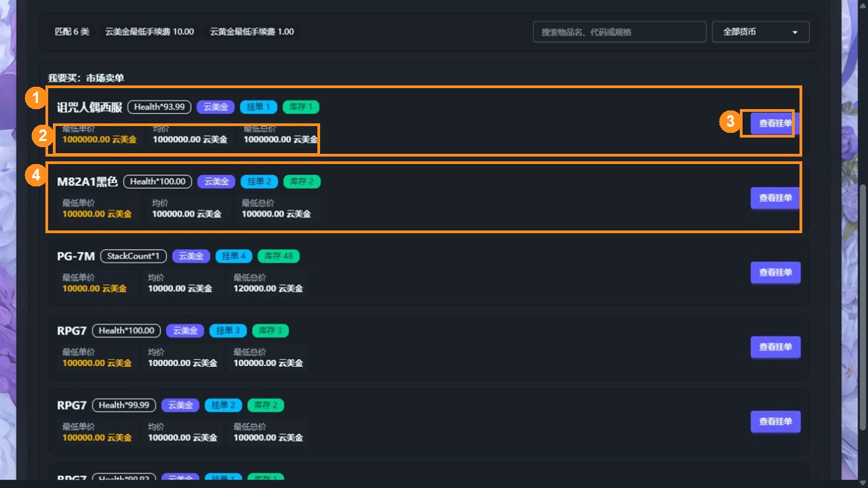Click the RPG7 name beside Health*99.99
Viewport: 868px width, 488px height.
coord(72,405)
